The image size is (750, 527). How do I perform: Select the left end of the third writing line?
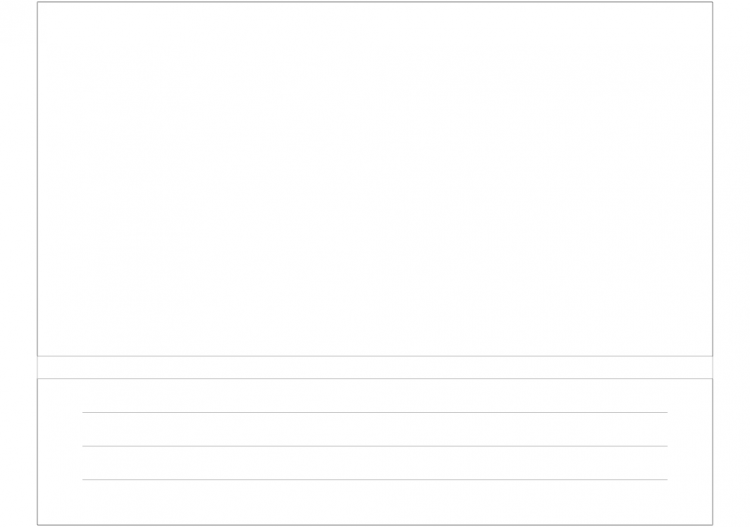83,479
